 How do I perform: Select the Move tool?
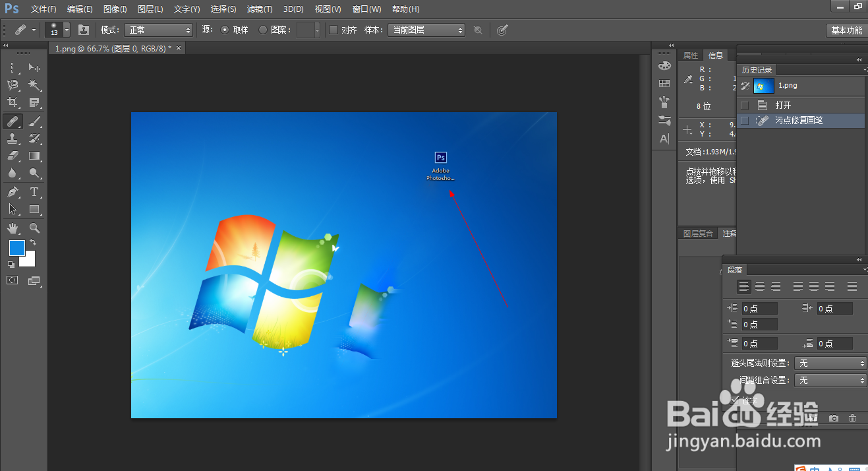(34, 67)
